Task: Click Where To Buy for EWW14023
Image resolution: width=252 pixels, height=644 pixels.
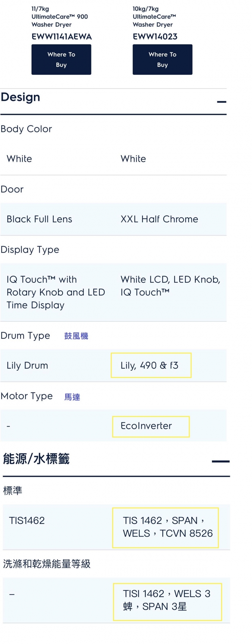Action: 162,59
